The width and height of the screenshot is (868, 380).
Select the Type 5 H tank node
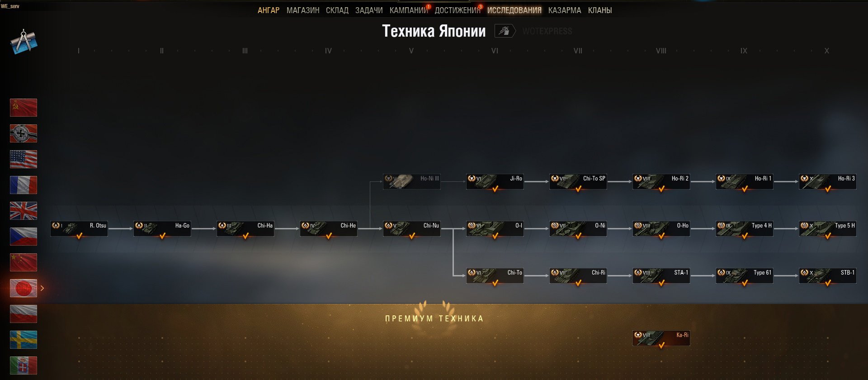(827, 228)
